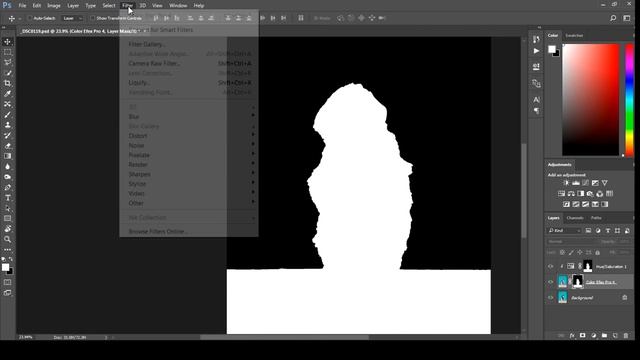Click Add layer mask icon
640x360 pixels.
(582, 336)
